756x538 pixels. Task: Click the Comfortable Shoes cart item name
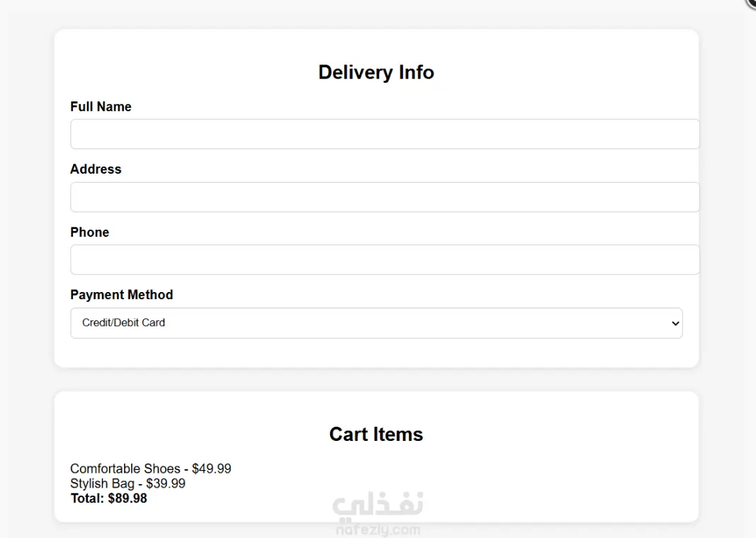125,469
